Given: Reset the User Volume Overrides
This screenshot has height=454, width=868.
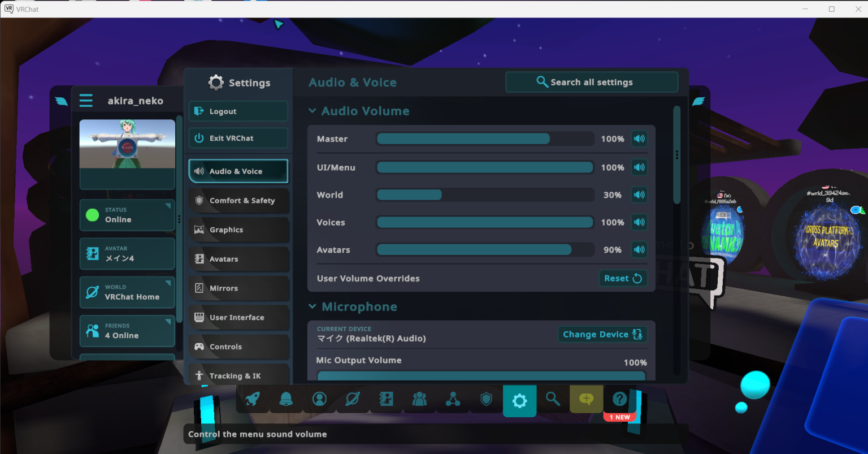Looking at the screenshot, I should 622,278.
